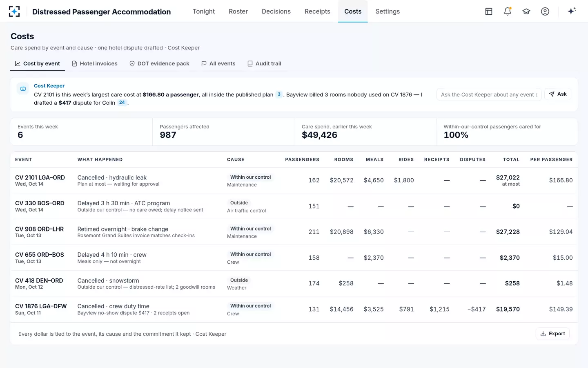Open the Receipts tab

[x=317, y=11]
